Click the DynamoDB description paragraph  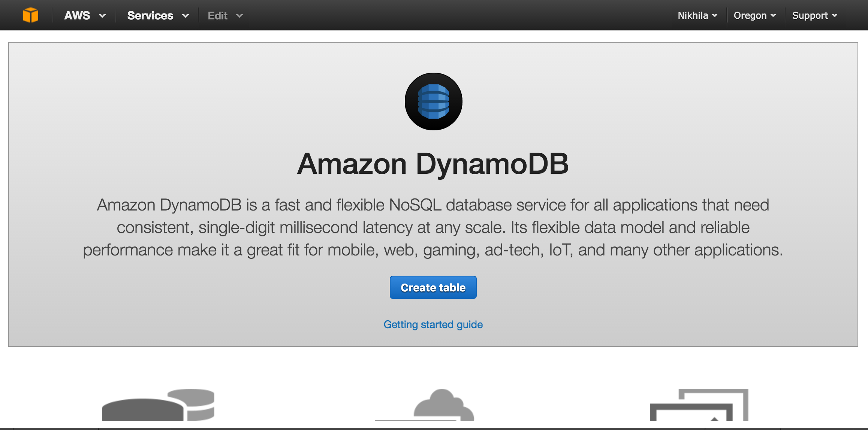point(433,227)
